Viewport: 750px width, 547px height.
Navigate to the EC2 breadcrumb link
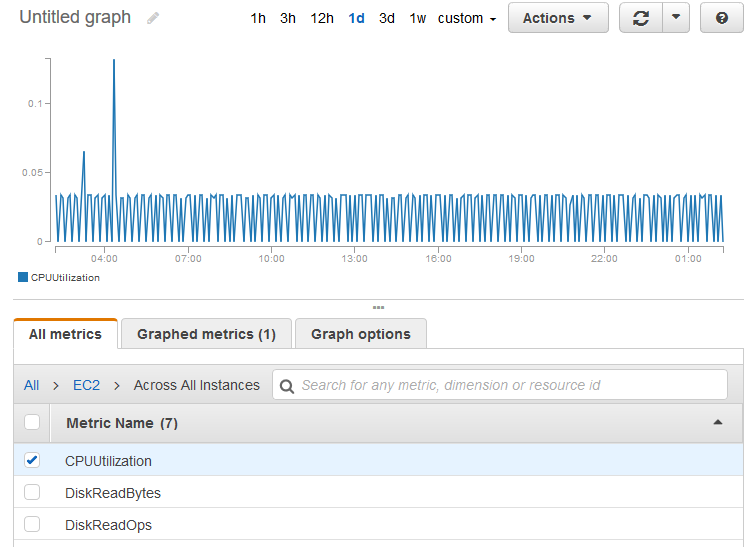coord(86,385)
